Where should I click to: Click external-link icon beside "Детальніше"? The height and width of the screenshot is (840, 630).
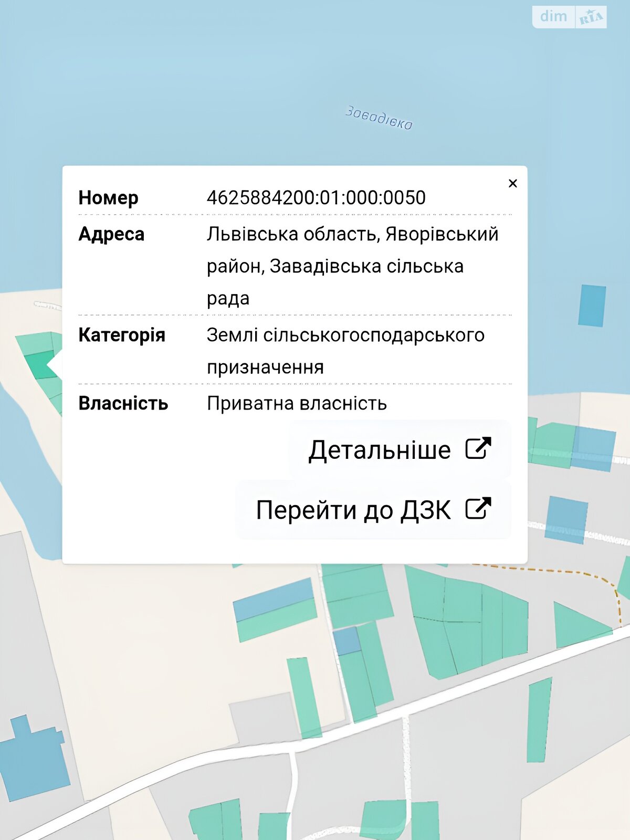(x=478, y=449)
